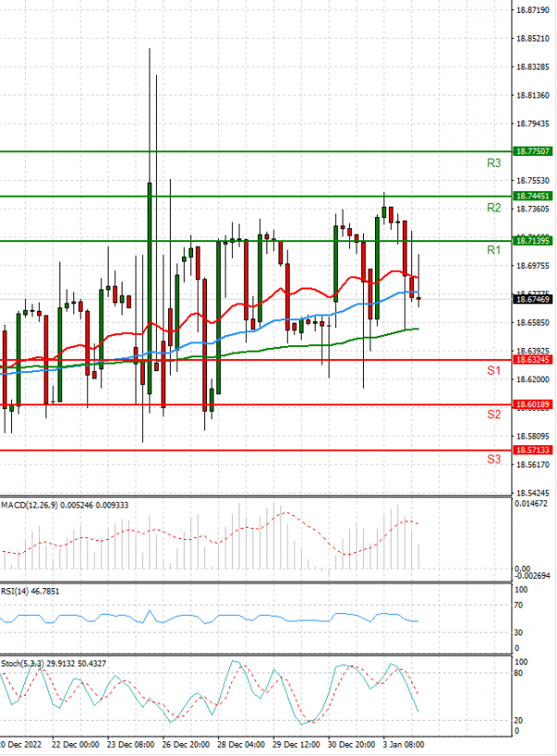Click the 26 Dec 20:00 time axis label

[x=187, y=745]
